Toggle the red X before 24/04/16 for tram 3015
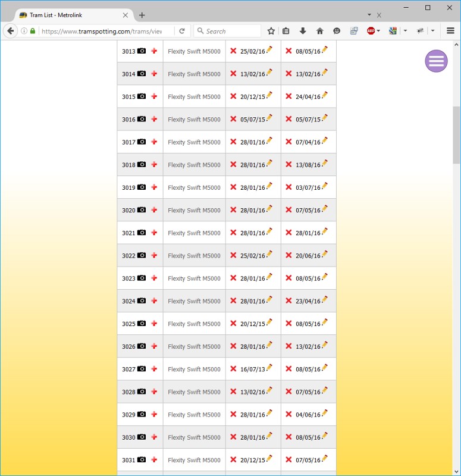This screenshot has width=461, height=476. click(288, 96)
